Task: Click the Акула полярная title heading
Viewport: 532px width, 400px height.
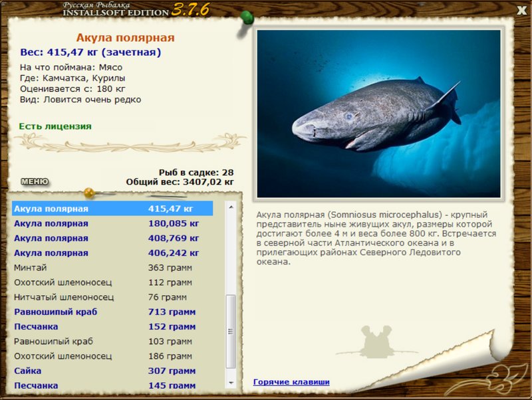Action: point(125,38)
